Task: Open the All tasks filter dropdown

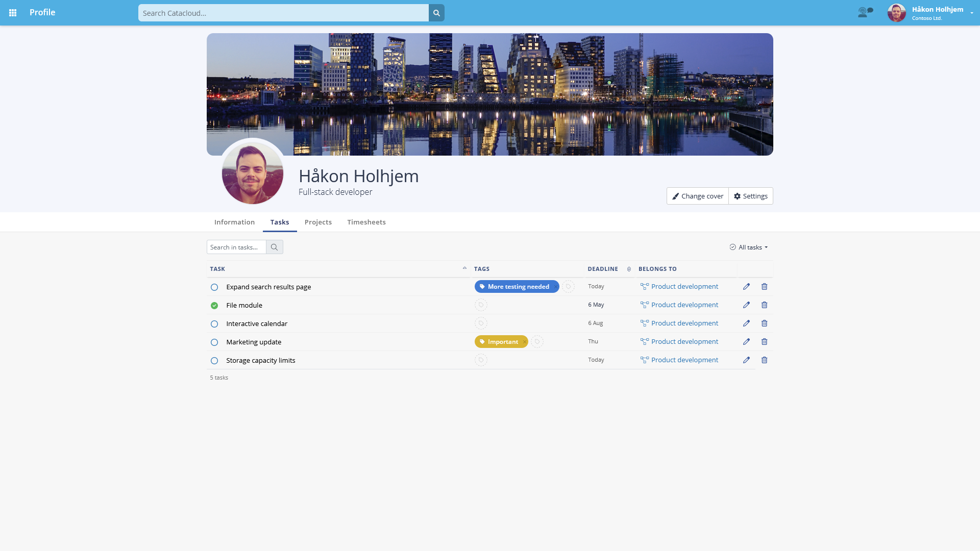Action: (x=749, y=247)
